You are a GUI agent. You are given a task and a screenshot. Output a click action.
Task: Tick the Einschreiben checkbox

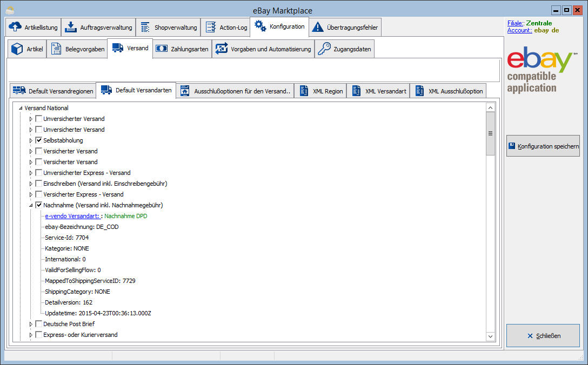(38, 184)
